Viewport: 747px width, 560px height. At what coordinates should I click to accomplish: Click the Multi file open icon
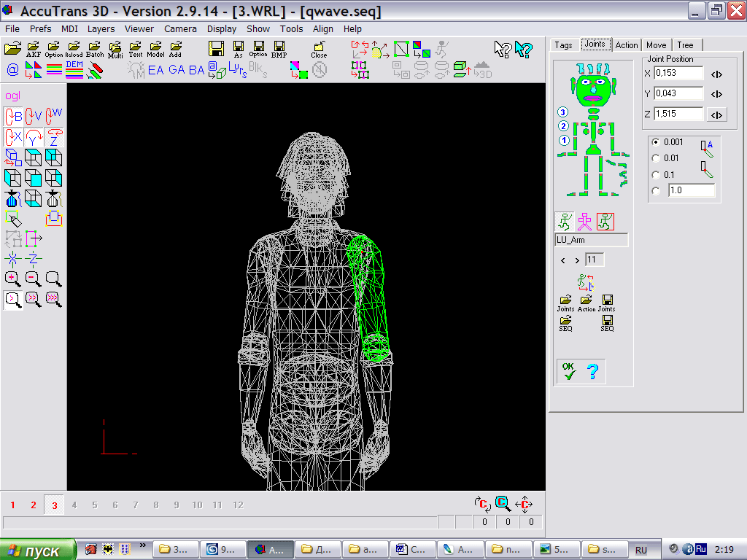(x=115, y=50)
